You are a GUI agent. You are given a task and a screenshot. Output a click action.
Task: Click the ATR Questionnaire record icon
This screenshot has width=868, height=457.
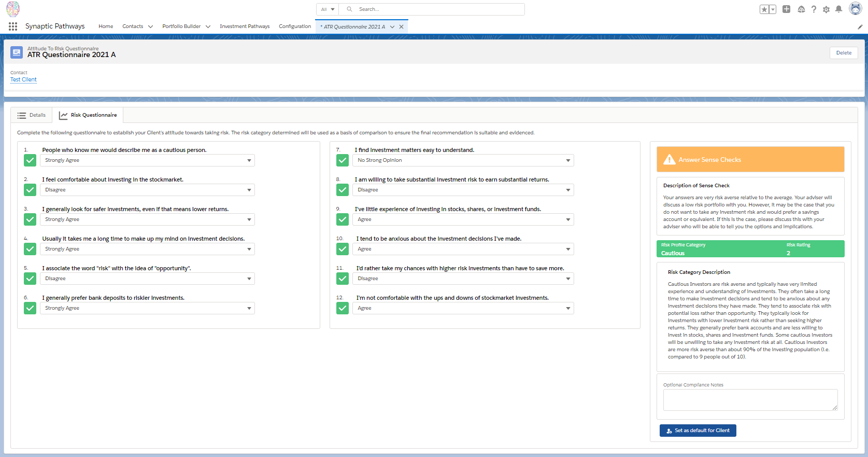(x=17, y=52)
